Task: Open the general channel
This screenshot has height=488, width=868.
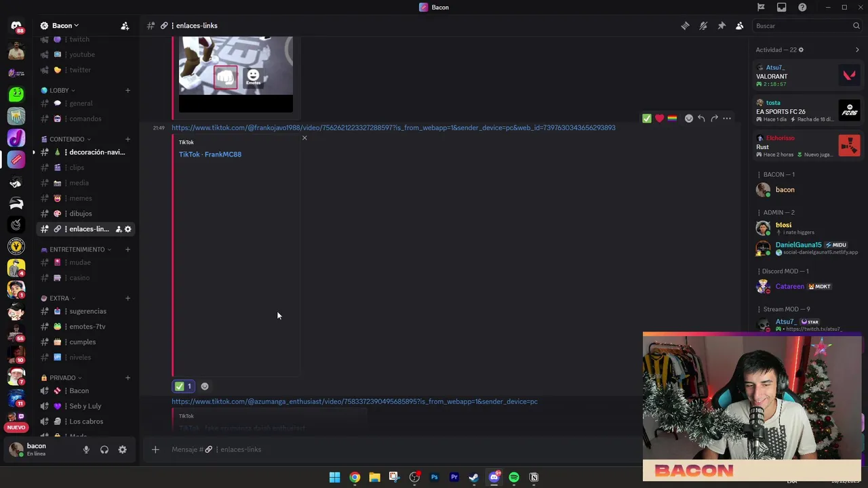Action: click(85, 104)
